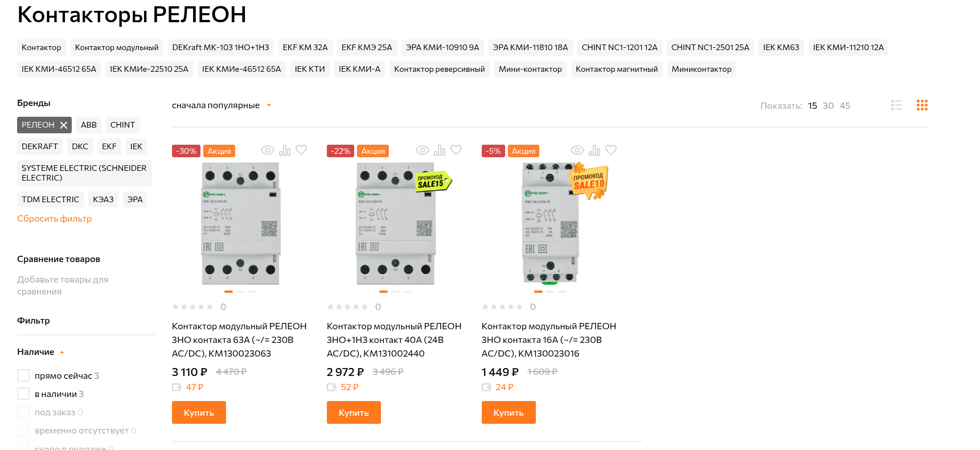Check the 'под заказ' availability box
Screen dimensions: 980x450
click(x=23, y=412)
